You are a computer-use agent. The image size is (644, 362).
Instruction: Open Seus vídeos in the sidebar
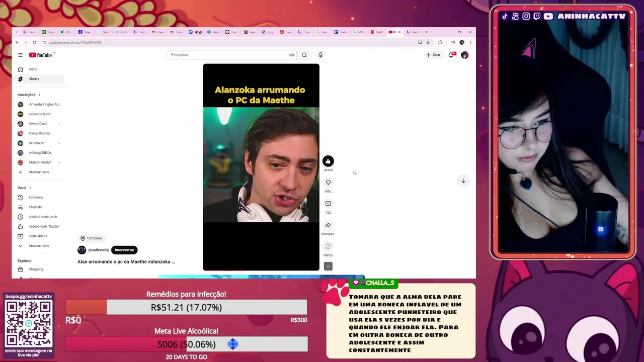[x=40, y=236]
